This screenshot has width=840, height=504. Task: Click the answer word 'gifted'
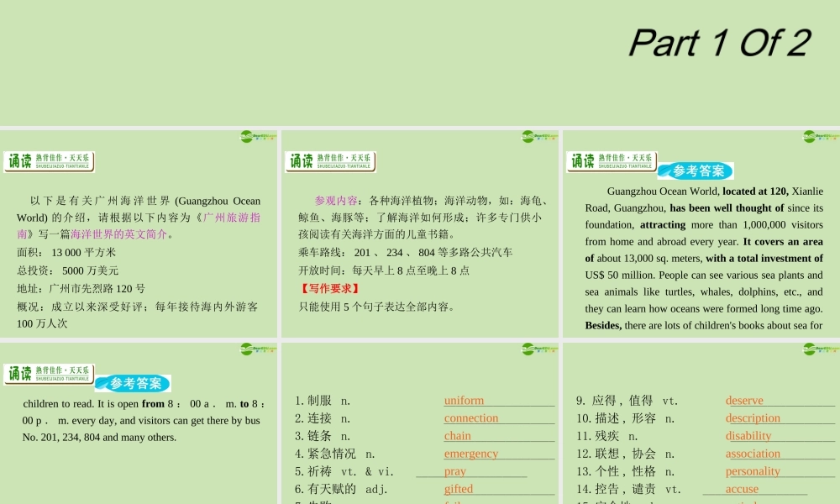[x=459, y=489]
